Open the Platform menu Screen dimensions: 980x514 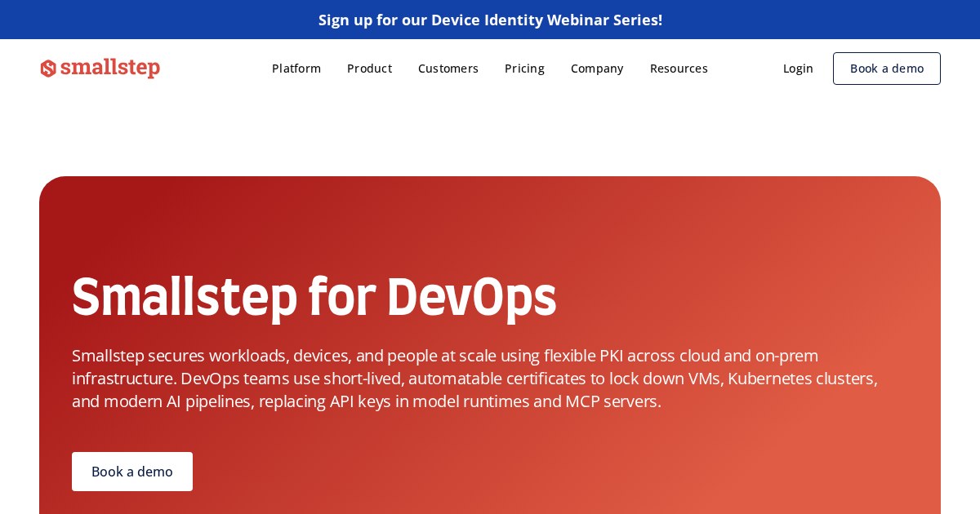pos(296,69)
